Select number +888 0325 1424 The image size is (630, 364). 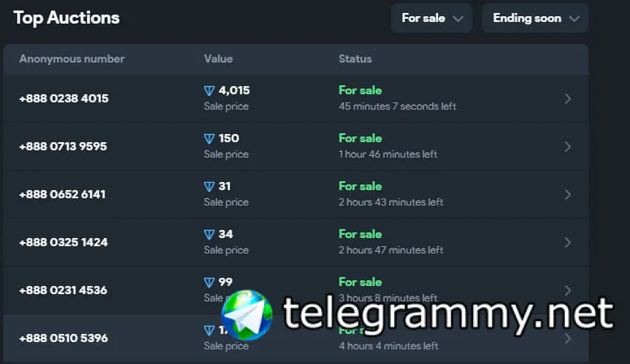(x=63, y=243)
